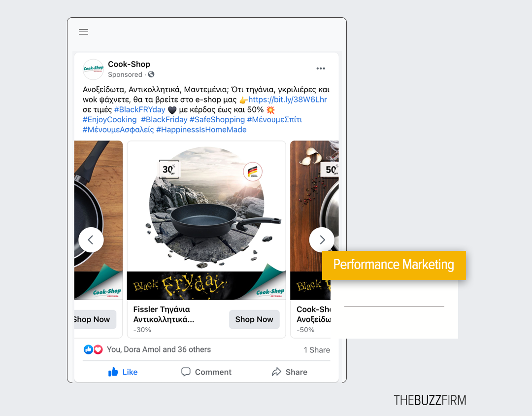Viewport: 532px width, 416px height.
Task: Open the bit.ly/38W6Lhr link
Action: (288, 100)
